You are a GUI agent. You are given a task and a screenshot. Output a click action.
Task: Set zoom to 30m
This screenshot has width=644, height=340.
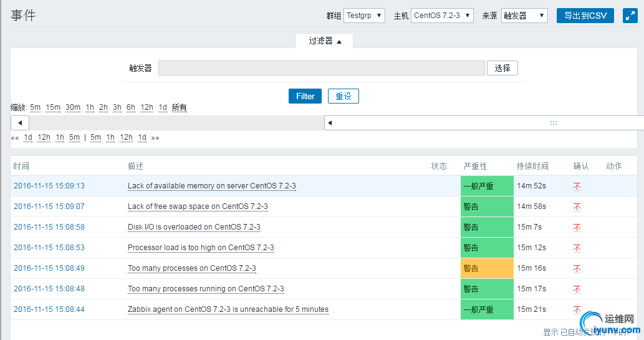coord(73,107)
